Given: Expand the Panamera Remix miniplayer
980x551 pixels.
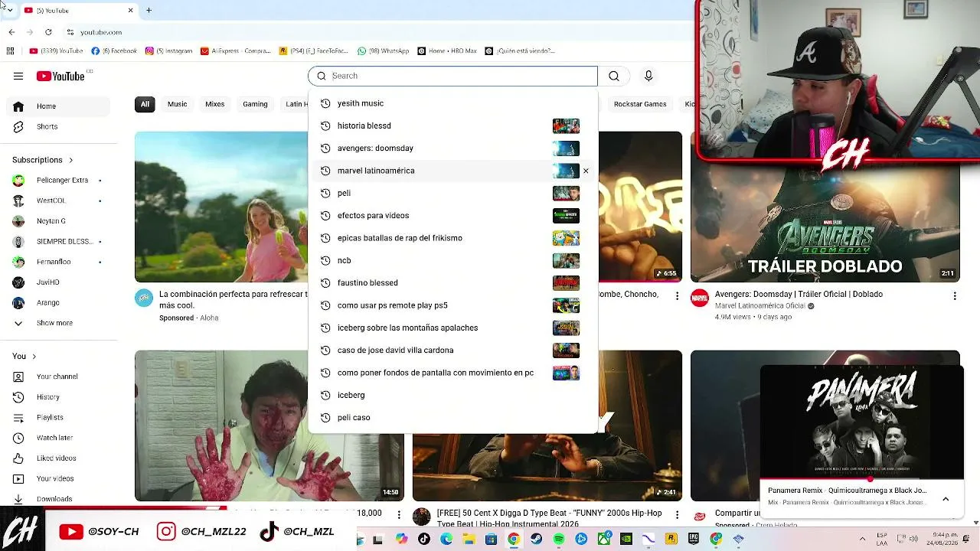Looking at the screenshot, I should tap(946, 499).
